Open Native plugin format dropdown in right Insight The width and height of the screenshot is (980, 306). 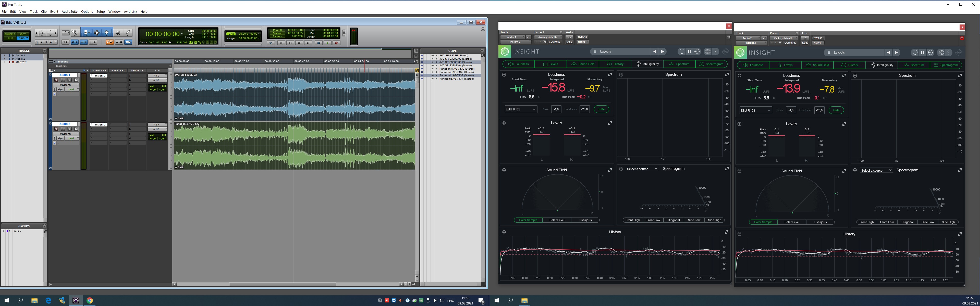(818, 43)
